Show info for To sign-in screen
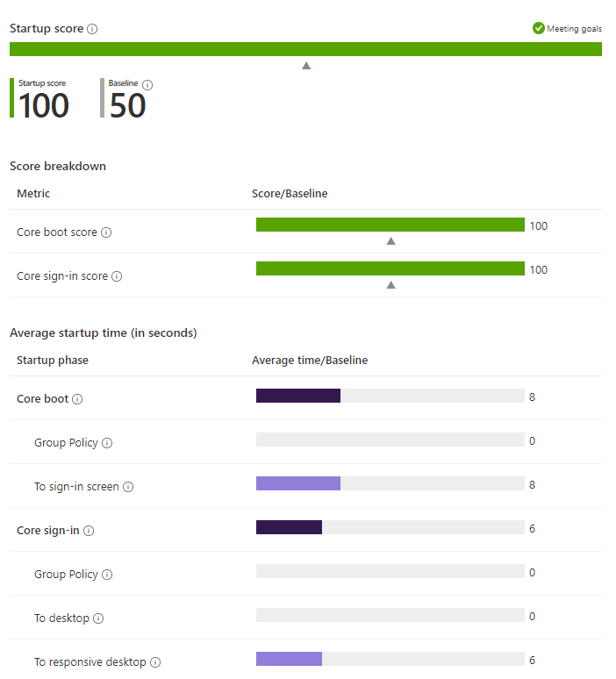 [x=128, y=487]
